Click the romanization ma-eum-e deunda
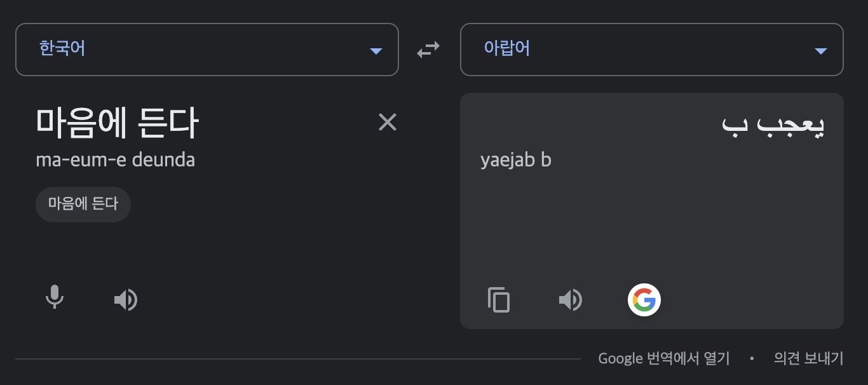 tap(115, 160)
